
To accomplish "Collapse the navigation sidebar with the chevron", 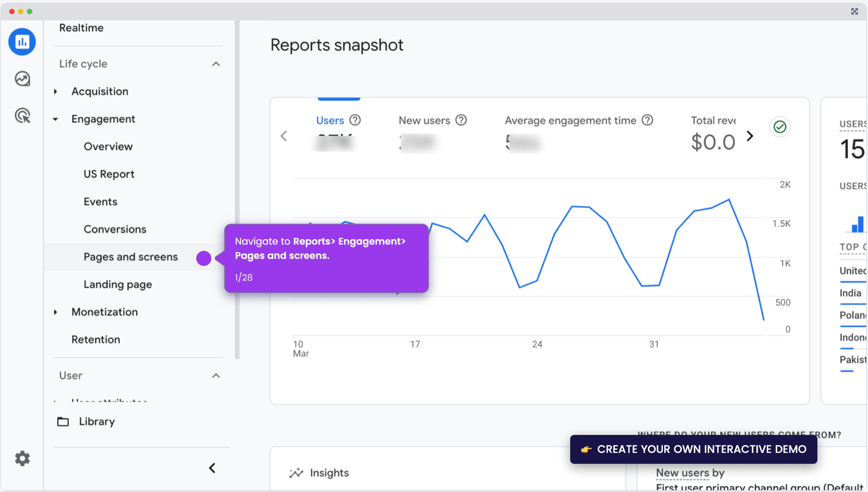I will coord(212,468).
